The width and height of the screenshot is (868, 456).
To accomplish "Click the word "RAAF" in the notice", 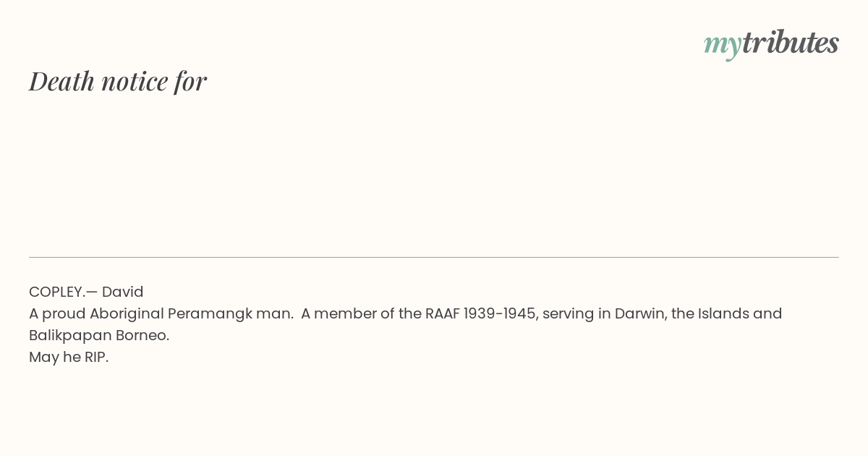I will (x=442, y=313).
